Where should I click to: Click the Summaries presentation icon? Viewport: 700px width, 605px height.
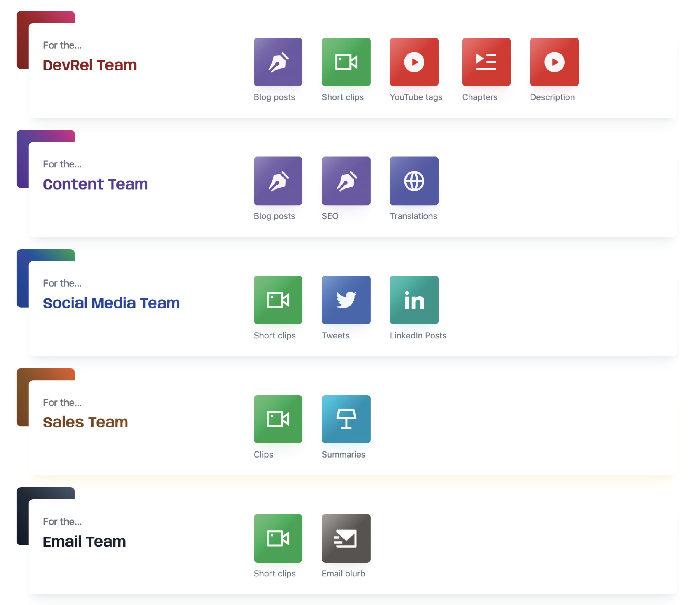pyautogui.click(x=346, y=419)
